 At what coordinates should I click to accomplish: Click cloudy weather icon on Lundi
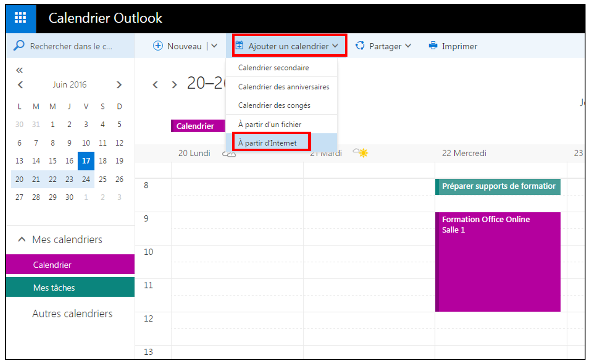tap(229, 153)
